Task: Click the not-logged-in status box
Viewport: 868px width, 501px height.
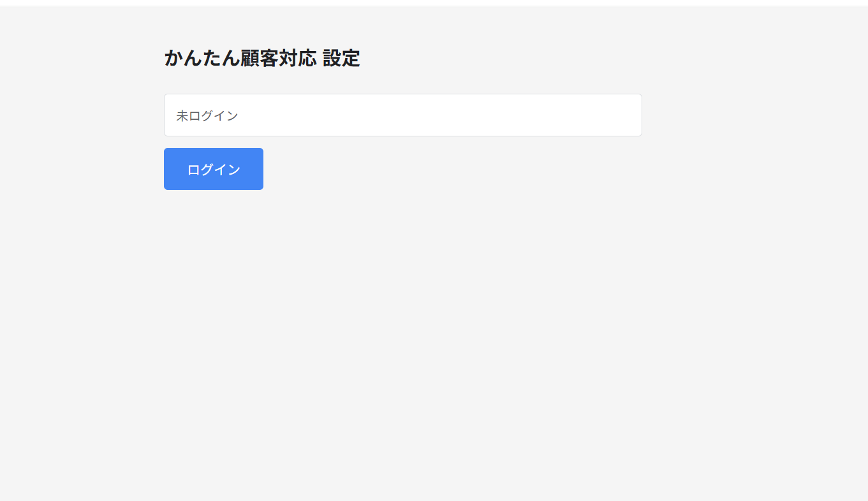Action: click(402, 115)
